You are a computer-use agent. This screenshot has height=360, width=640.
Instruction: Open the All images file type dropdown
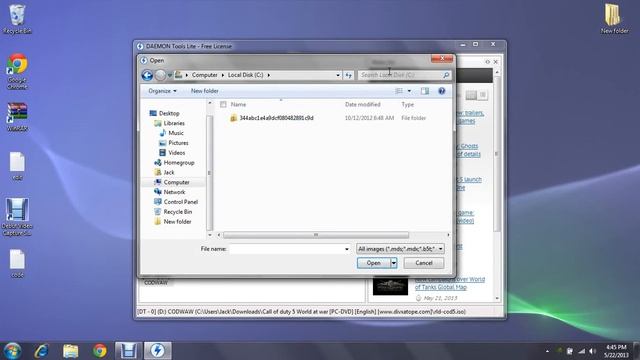click(400, 249)
